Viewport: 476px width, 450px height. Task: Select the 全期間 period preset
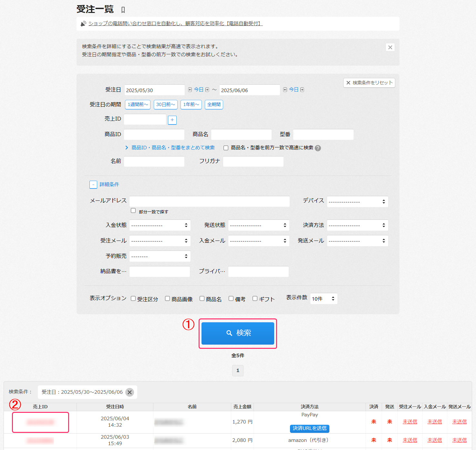click(x=214, y=105)
